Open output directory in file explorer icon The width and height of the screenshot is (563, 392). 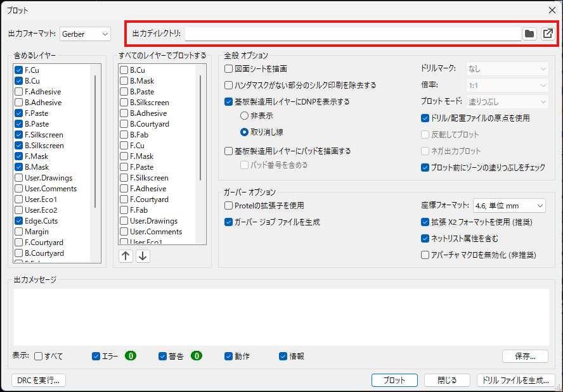(x=548, y=34)
